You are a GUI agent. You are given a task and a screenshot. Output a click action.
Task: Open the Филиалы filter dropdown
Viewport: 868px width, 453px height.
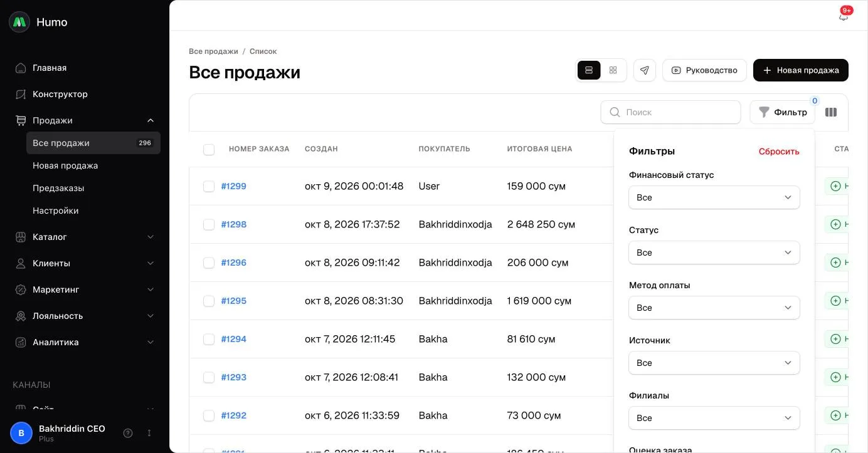pyautogui.click(x=714, y=418)
